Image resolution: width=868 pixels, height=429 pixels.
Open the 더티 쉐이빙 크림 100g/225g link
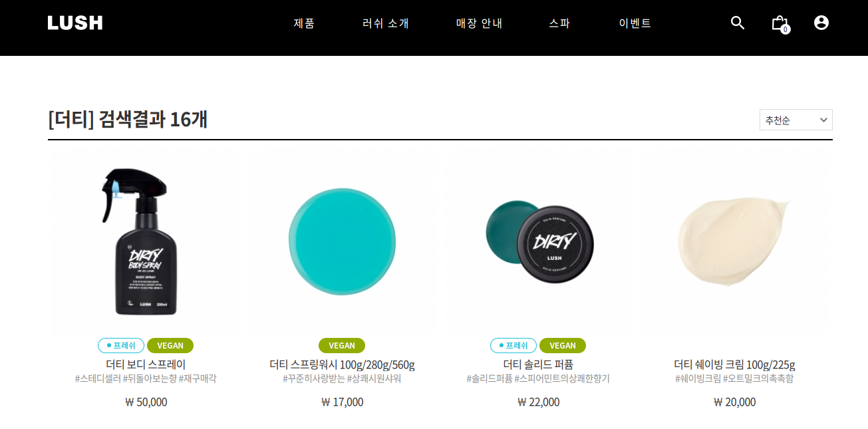tap(734, 364)
